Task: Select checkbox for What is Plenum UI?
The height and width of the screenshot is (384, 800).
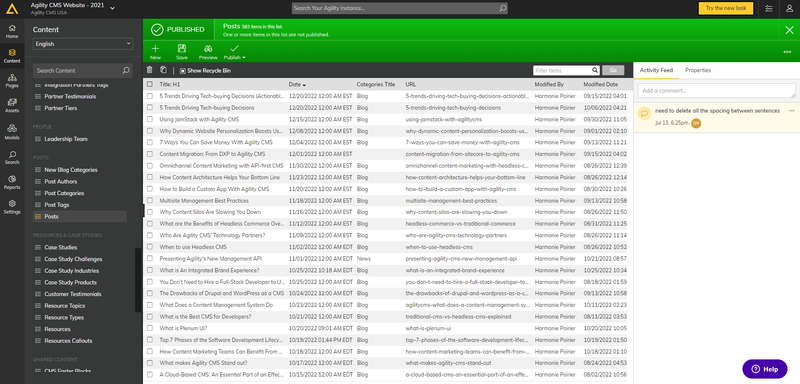Action: [x=149, y=328]
